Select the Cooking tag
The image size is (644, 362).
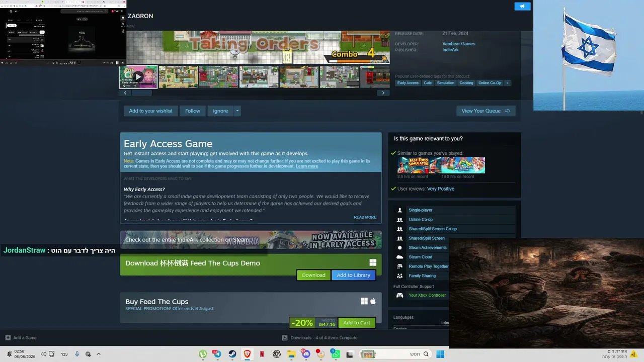pos(466,83)
